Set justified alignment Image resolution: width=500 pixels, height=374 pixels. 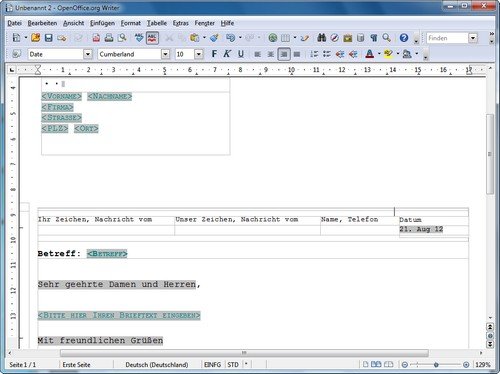(x=297, y=54)
